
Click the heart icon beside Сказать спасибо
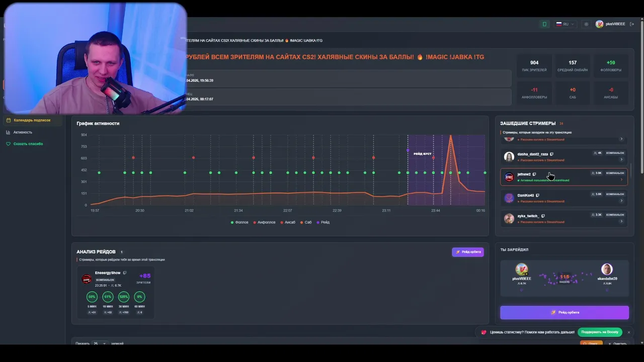pyautogui.click(x=9, y=144)
